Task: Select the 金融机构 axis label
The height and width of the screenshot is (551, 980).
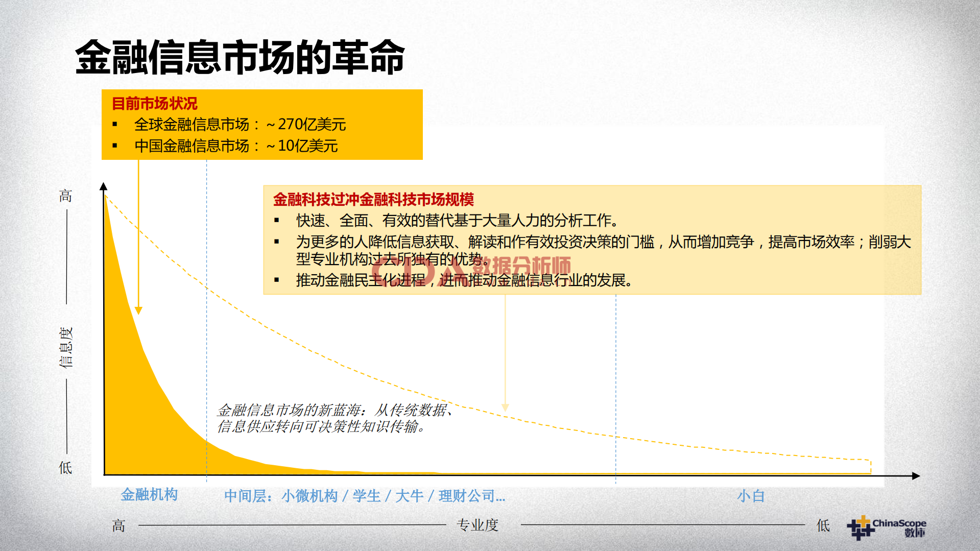Action: coord(150,494)
